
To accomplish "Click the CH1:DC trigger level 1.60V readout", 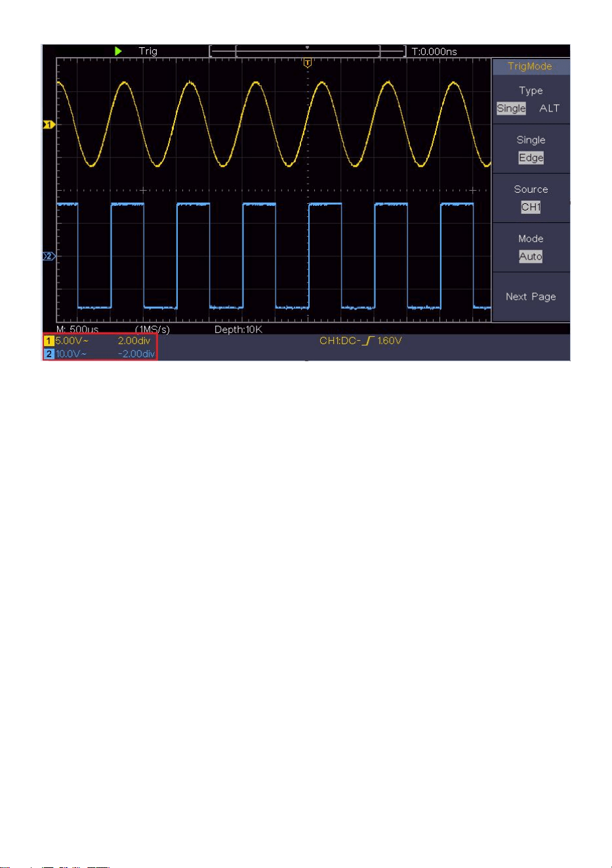I will coord(361,341).
